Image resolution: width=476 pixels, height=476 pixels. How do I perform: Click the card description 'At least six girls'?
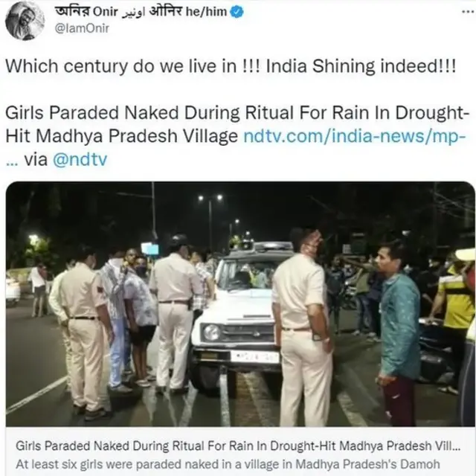tap(228, 464)
